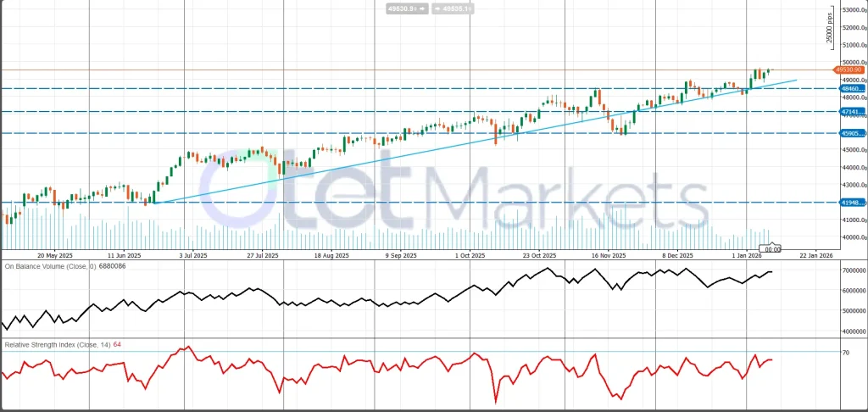Select the 48460 price level tag

click(851, 88)
